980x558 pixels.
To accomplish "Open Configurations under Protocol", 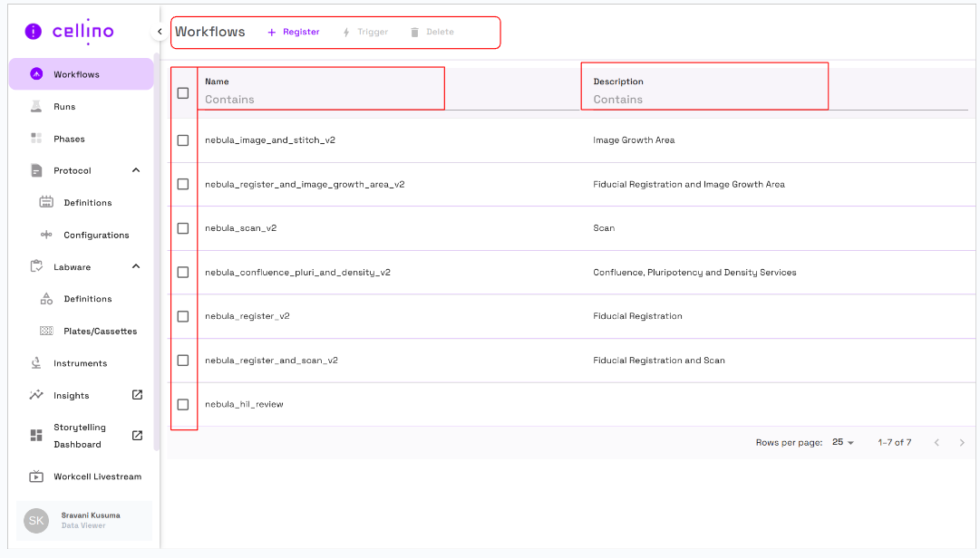I will pos(96,235).
